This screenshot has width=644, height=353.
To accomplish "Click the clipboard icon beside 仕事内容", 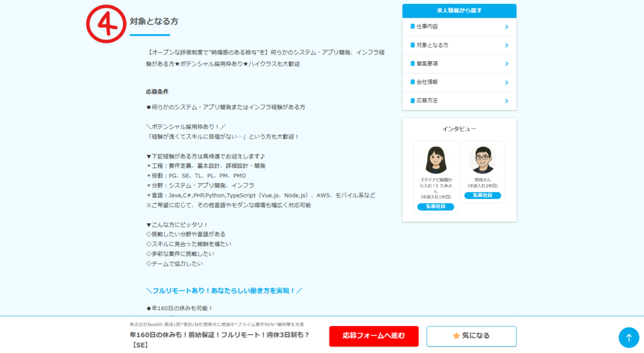I will 413,26.
